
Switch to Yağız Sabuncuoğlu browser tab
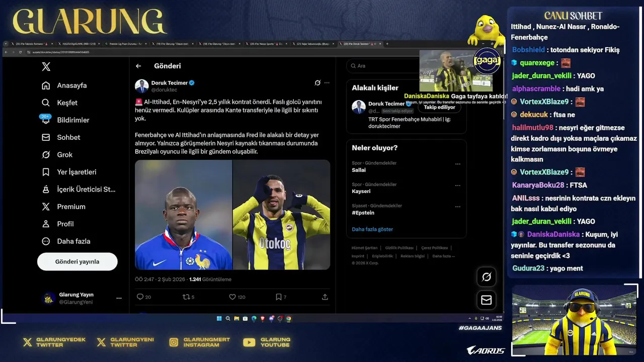click(313, 44)
